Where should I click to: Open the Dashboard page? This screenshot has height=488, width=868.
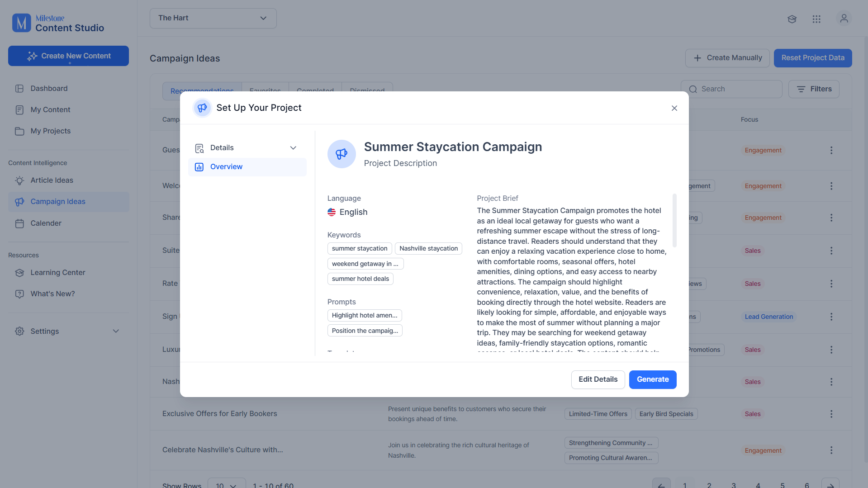click(x=49, y=88)
